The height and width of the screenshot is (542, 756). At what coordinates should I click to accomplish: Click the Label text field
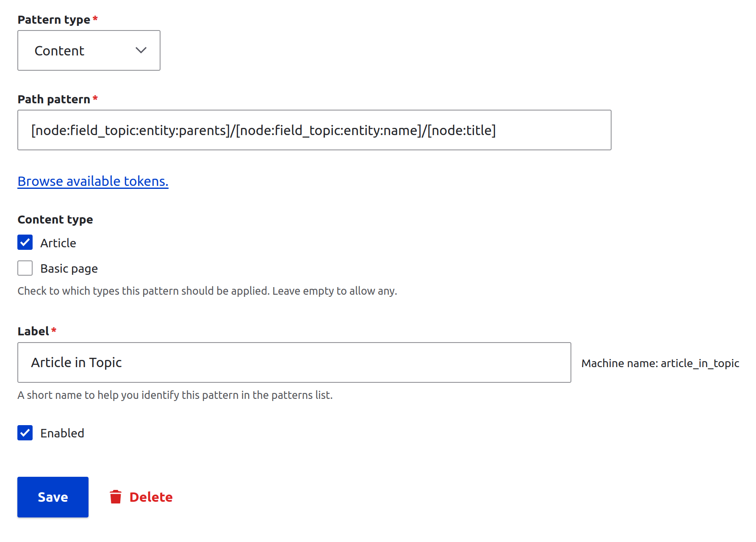[294, 362]
